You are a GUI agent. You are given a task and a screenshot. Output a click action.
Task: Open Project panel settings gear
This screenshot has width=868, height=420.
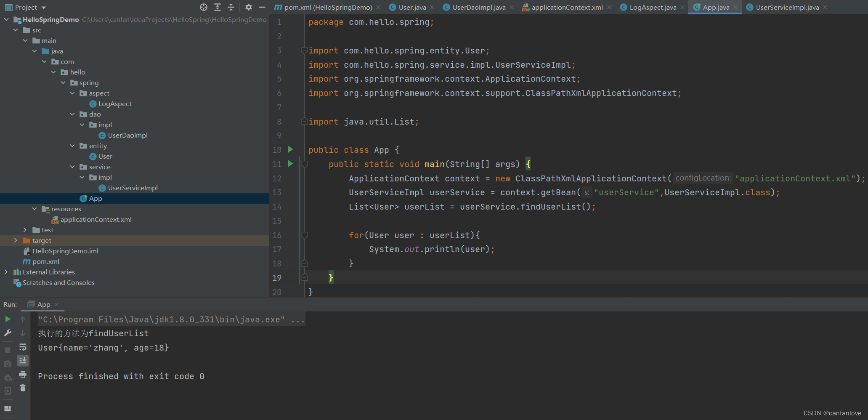coord(249,7)
